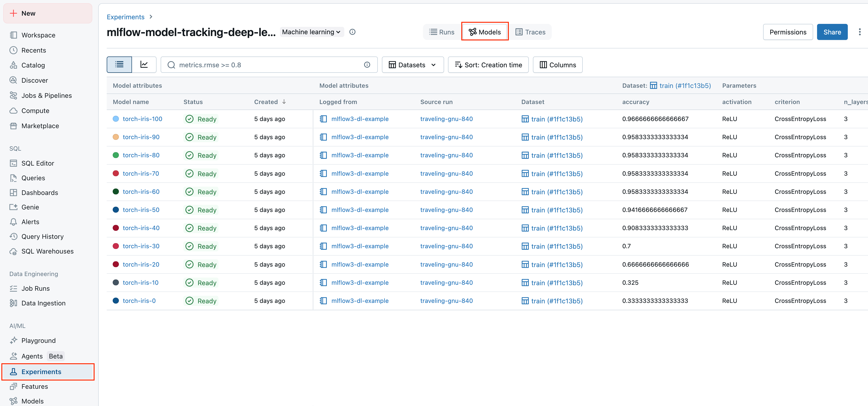Open the torch-iris-100 model link
Image resolution: width=868 pixels, height=406 pixels.
click(142, 119)
